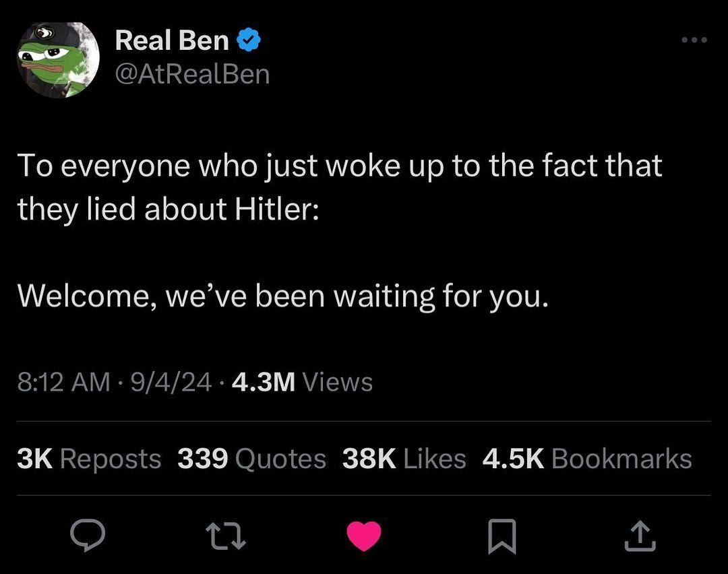The image size is (728, 574).
Task: Bookmark the tweet using the bookmark icon
Action: 502,537
